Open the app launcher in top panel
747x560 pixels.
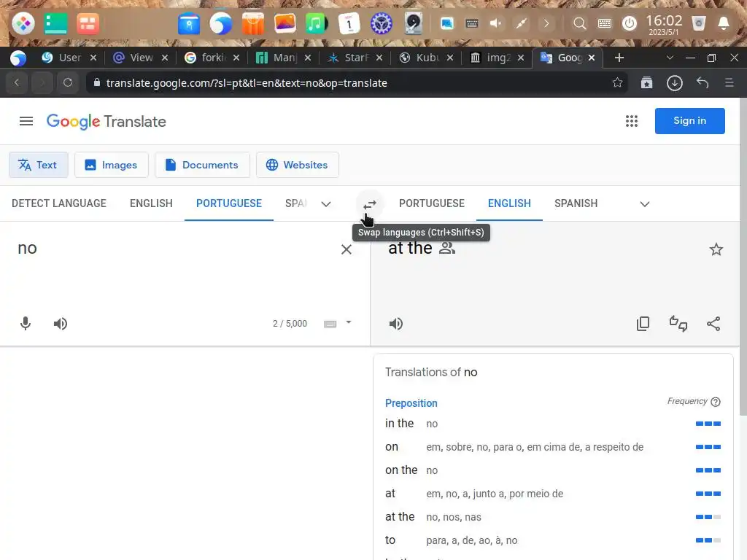pos(23,23)
